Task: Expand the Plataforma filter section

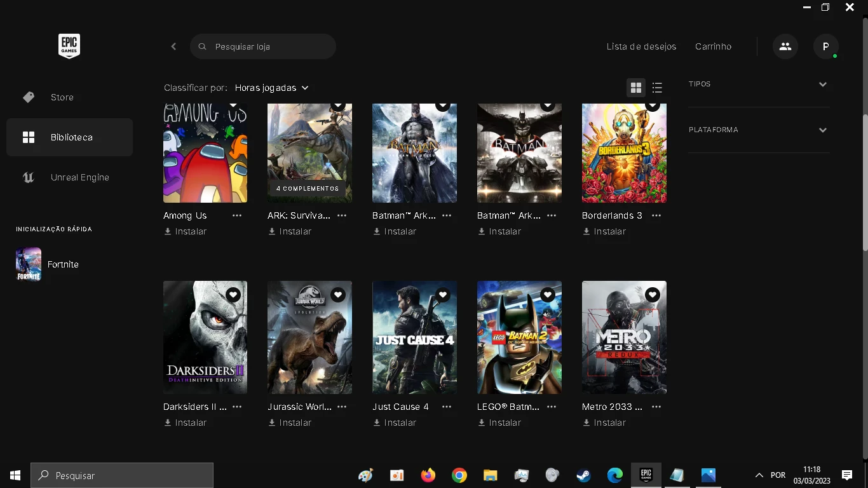Action: 759,130
